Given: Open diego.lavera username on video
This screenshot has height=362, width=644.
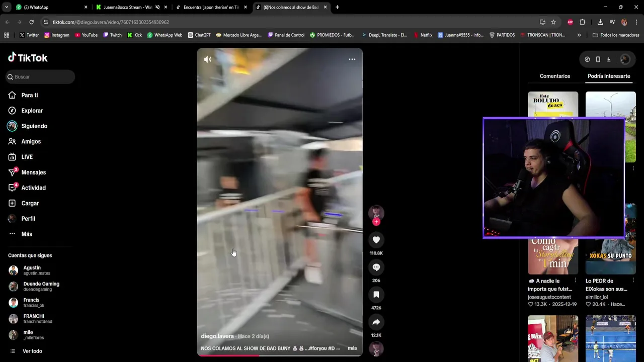Looking at the screenshot, I should pyautogui.click(x=217, y=336).
